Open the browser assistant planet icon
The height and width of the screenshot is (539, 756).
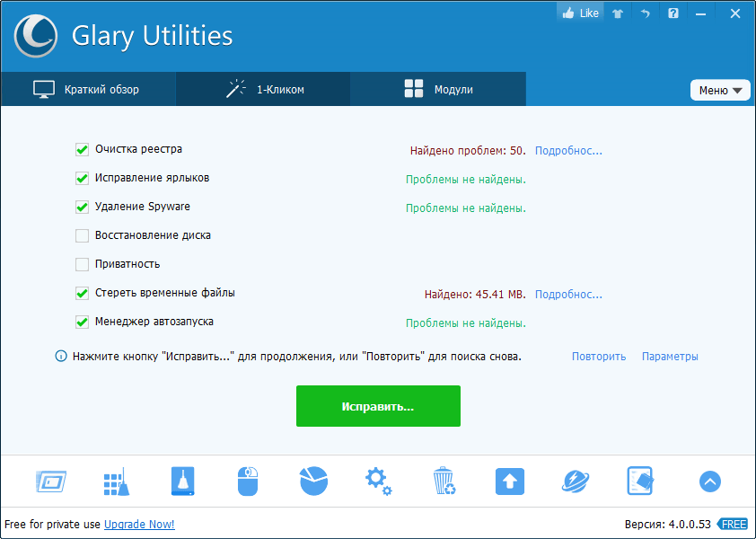[x=576, y=482]
